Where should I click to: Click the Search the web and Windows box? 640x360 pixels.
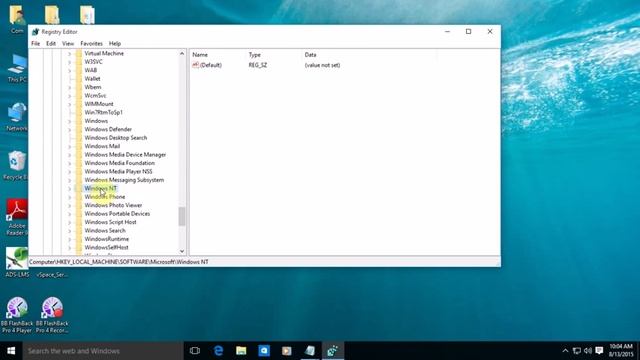coord(103,351)
